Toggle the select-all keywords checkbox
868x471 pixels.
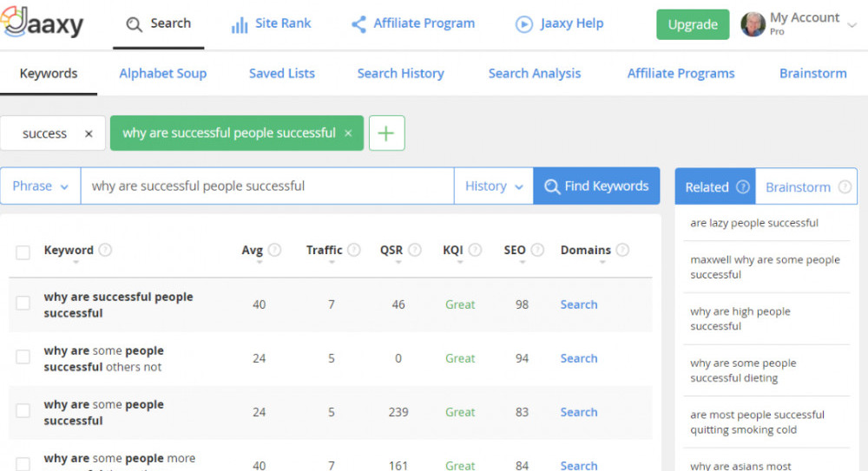[x=23, y=252]
